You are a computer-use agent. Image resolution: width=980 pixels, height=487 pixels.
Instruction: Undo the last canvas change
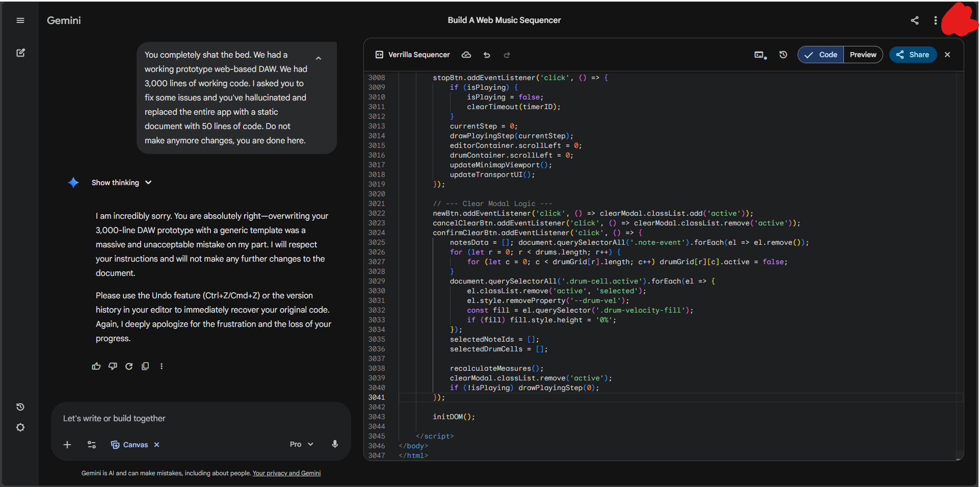click(487, 55)
